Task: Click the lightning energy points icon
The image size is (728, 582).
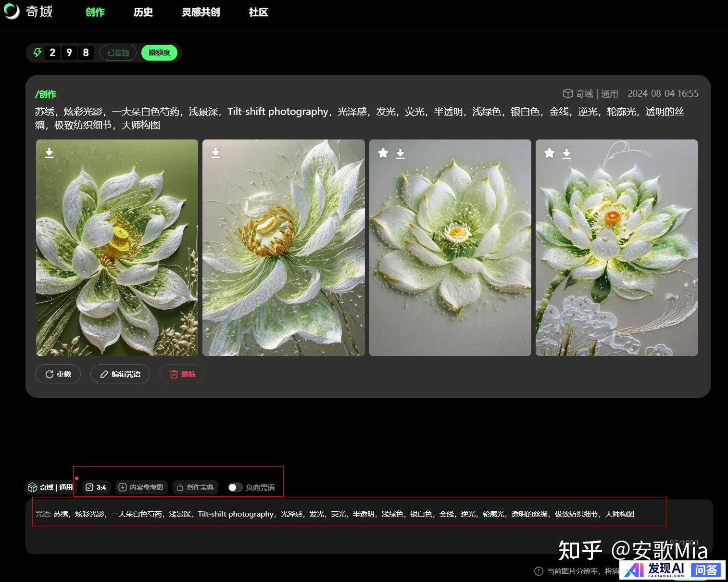Action: (x=38, y=52)
